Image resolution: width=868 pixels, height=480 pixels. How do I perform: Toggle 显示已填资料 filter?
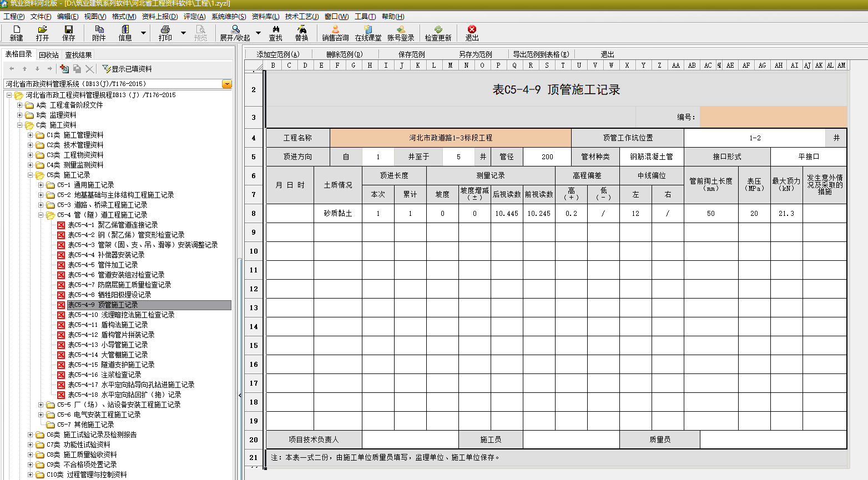(127, 69)
